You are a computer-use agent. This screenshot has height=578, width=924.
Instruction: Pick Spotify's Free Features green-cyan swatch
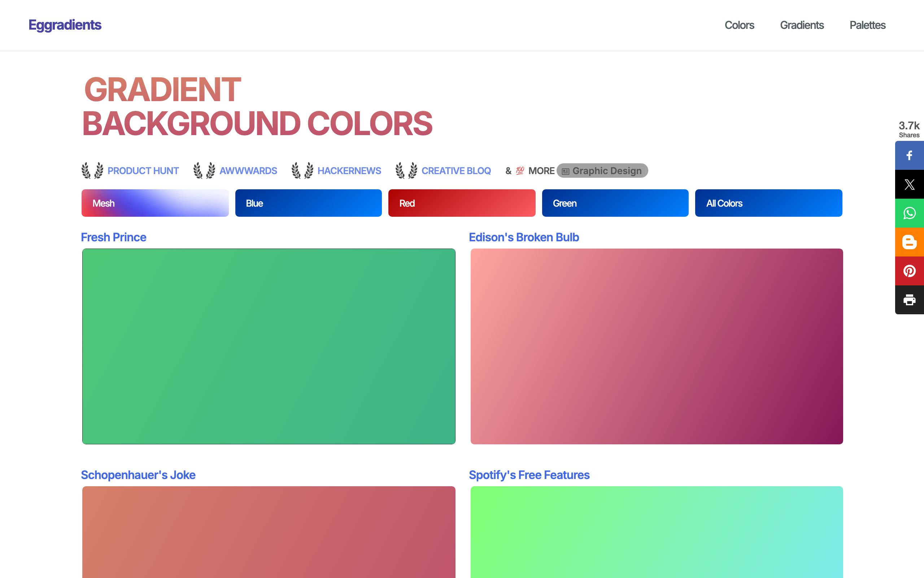pyautogui.click(x=657, y=532)
